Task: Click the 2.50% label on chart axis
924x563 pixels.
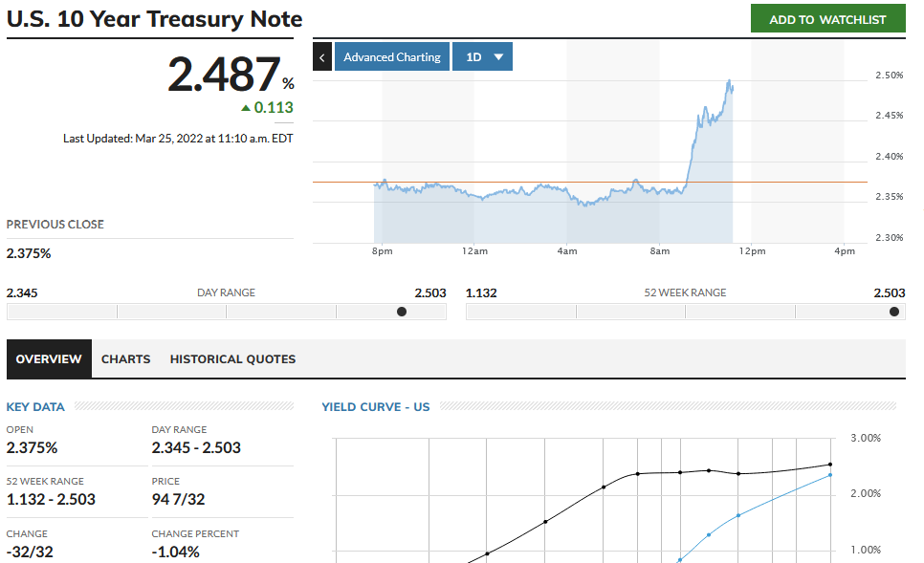Action: (x=890, y=76)
